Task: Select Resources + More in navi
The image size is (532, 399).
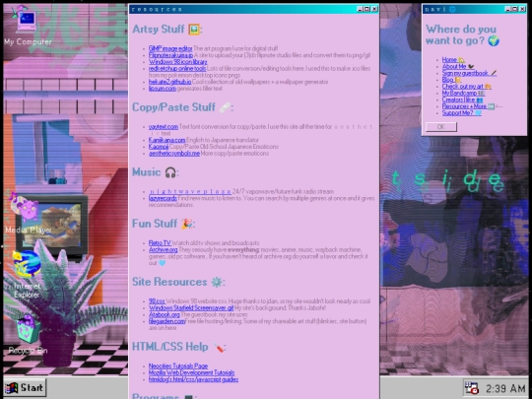Action: [468, 106]
